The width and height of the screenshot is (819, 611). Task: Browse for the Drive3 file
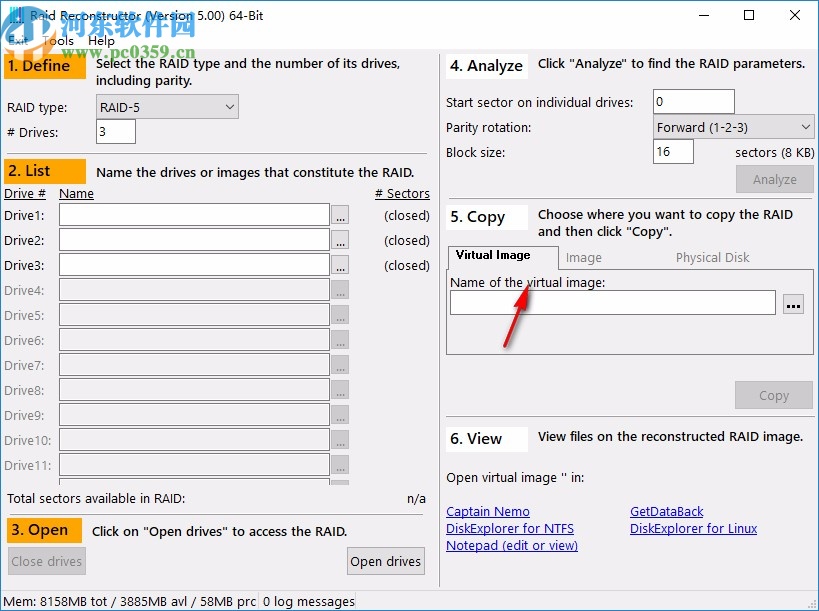(340, 265)
